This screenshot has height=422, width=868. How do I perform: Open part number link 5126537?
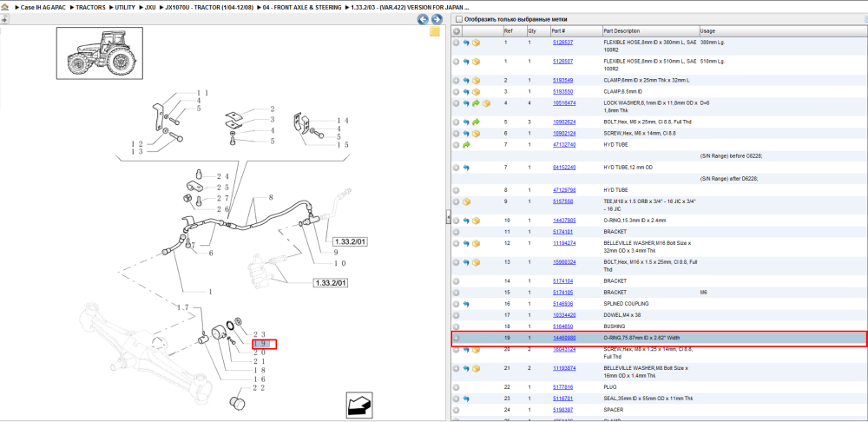[x=563, y=42]
